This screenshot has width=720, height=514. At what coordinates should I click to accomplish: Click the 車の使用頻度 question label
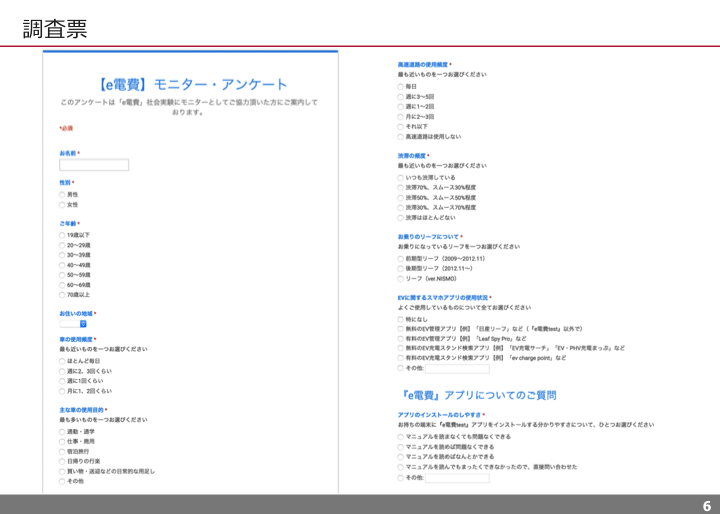76,339
